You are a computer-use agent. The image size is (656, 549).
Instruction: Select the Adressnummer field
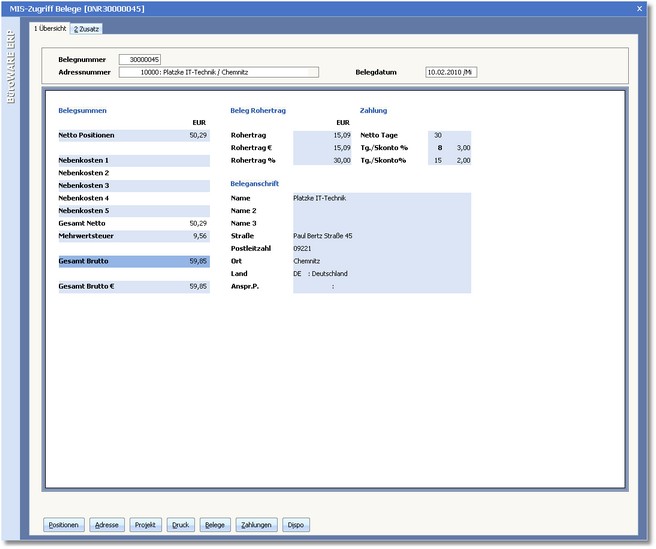pyautogui.click(x=218, y=72)
